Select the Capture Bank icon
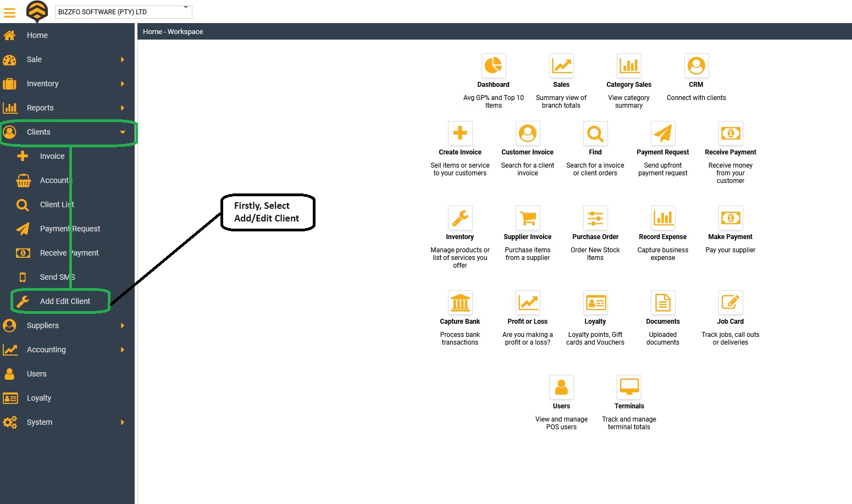The height and width of the screenshot is (504, 852). (460, 302)
